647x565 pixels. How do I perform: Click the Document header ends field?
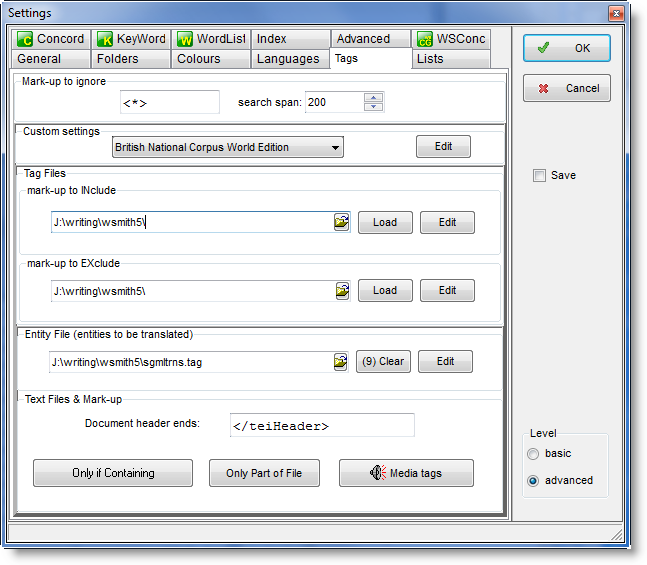point(322,425)
